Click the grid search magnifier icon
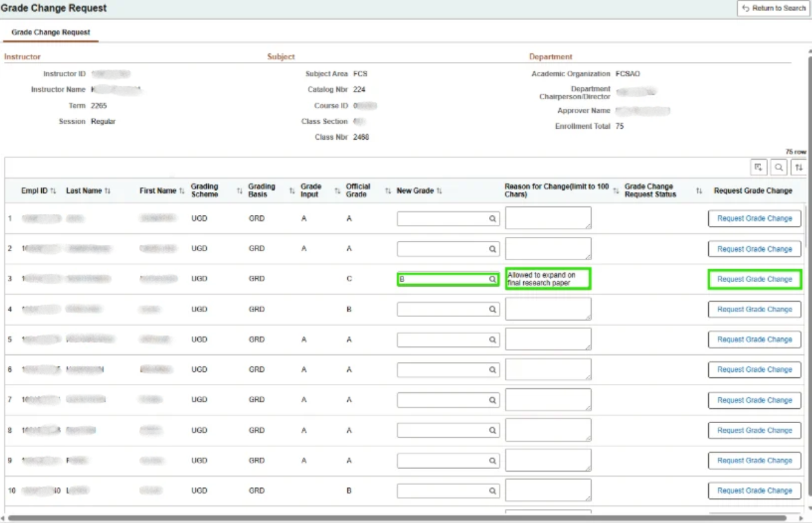 coord(779,167)
